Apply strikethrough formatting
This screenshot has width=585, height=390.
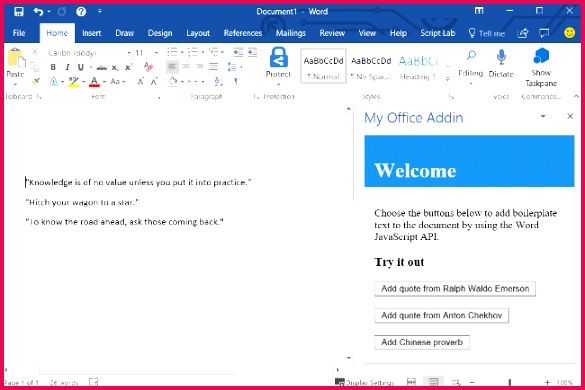pos(101,68)
